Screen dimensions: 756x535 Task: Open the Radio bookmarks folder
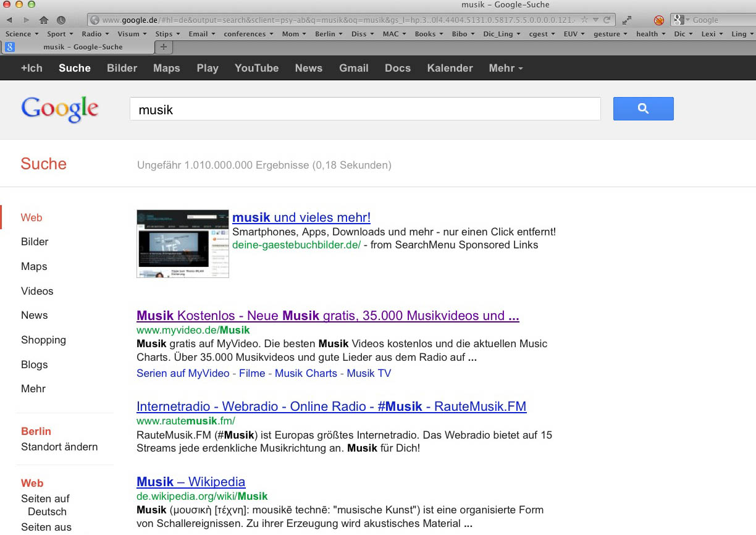point(95,34)
